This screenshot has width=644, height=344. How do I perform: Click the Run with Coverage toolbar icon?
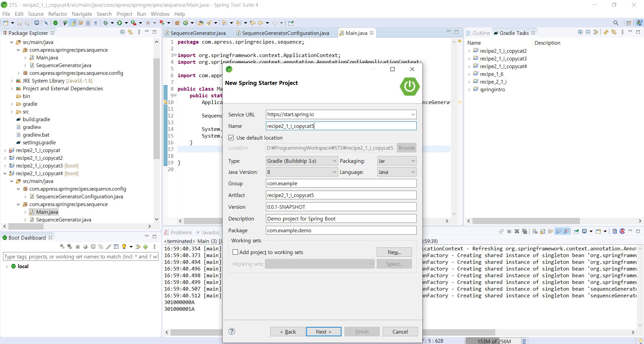(x=133, y=23)
